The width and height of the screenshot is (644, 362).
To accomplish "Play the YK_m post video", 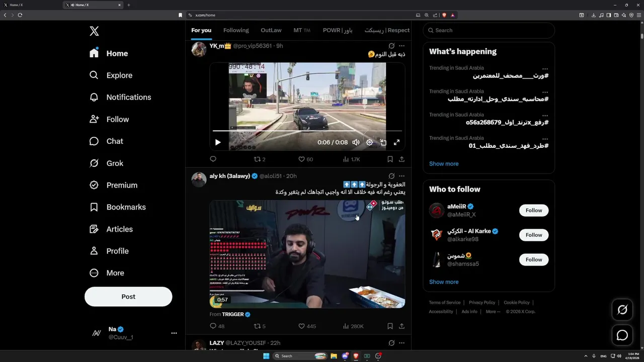I will point(218,142).
